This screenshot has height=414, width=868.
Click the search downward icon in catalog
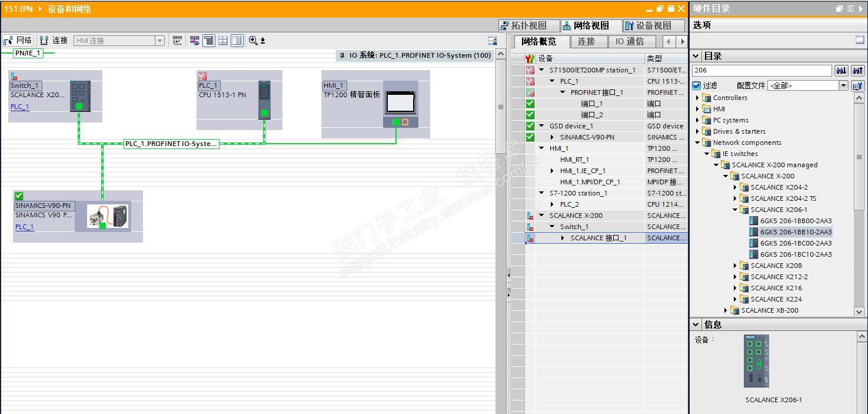pos(842,70)
